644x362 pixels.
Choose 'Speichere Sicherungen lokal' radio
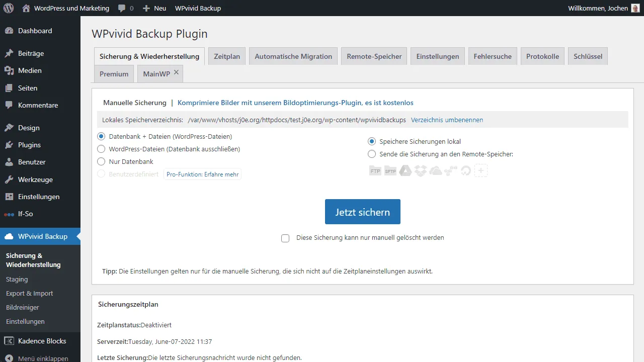click(x=372, y=141)
